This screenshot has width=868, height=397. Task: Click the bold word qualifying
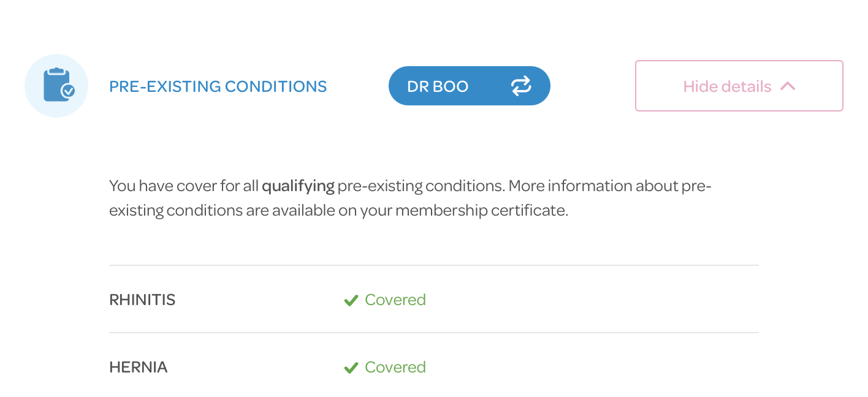pyautogui.click(x=298, y=186)
